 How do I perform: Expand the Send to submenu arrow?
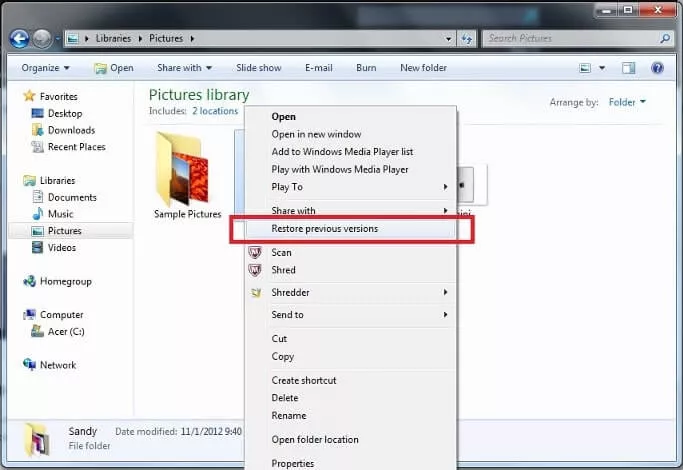[445, 314]
